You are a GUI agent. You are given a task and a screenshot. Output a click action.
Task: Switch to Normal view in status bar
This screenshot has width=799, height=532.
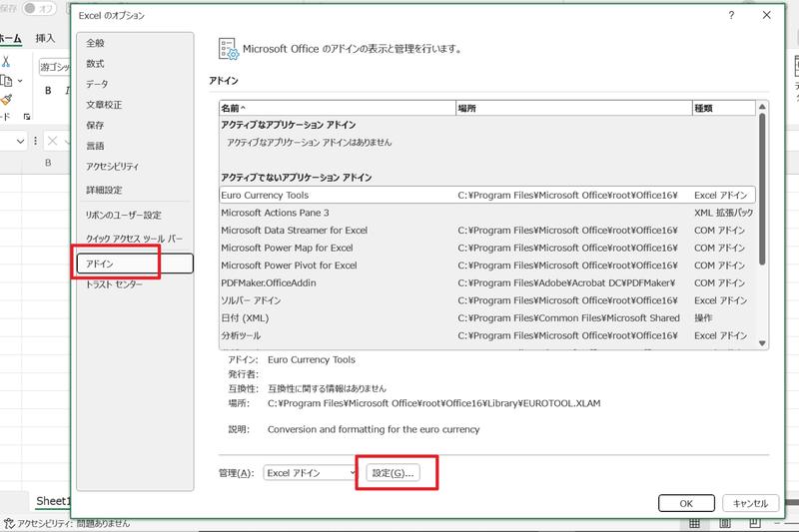[x=694, y=523]
